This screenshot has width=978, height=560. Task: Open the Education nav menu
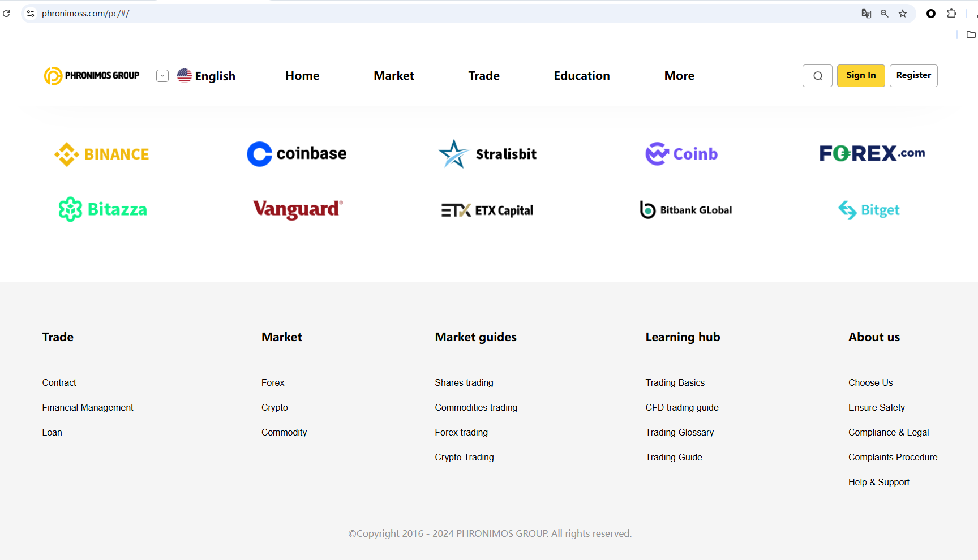pos(582,76)
